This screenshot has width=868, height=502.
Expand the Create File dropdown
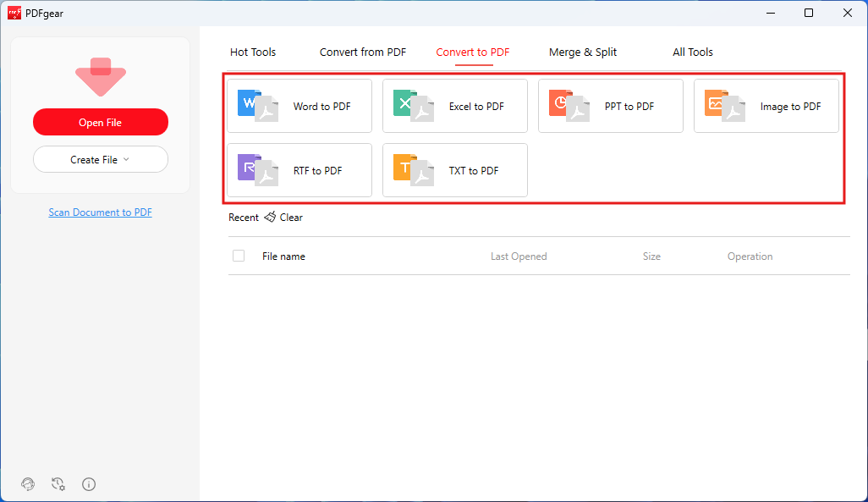pos(100,160)
